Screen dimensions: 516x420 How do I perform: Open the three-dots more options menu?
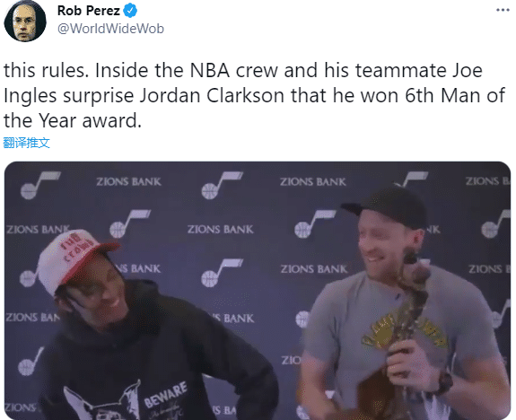pos(503,10)
